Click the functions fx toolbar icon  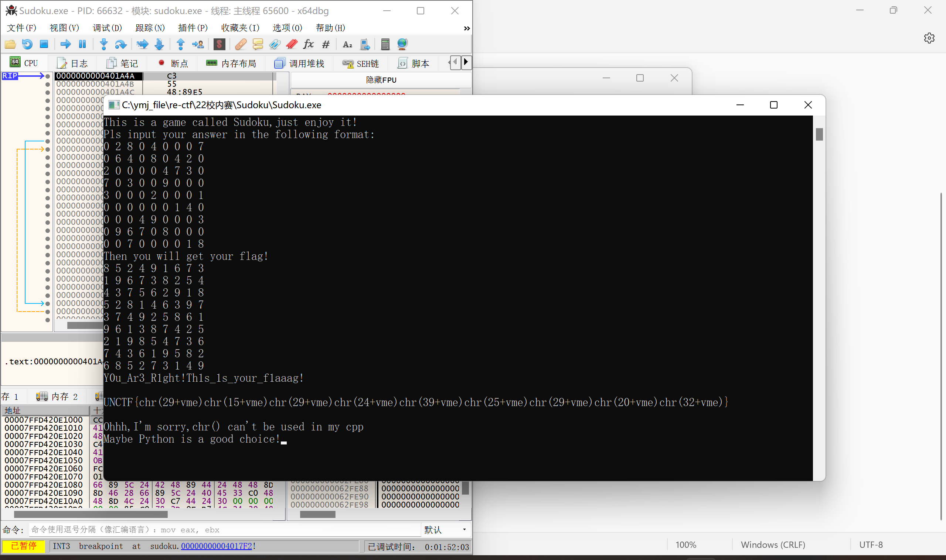(x=309, y=44)
